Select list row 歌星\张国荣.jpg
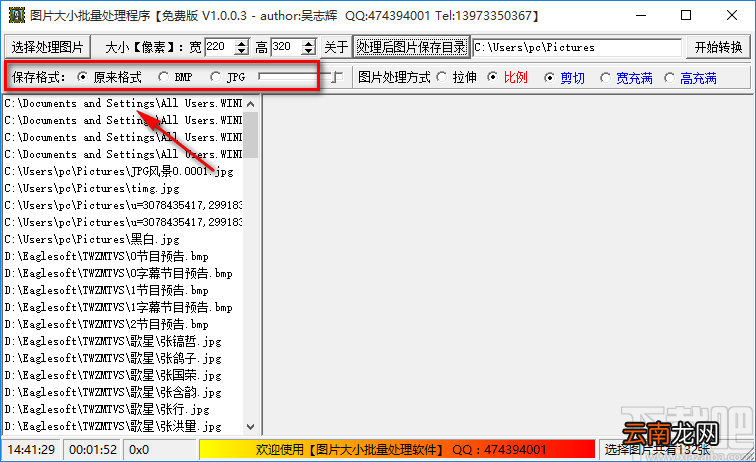Image resolution: width=756 pixels, height=462 pixels. pyautogui.click(x=123, y=375)
